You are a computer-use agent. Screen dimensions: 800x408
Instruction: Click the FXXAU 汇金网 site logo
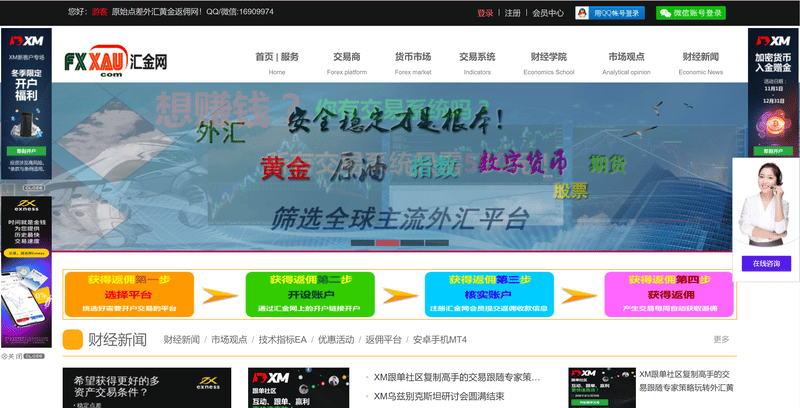116,61
